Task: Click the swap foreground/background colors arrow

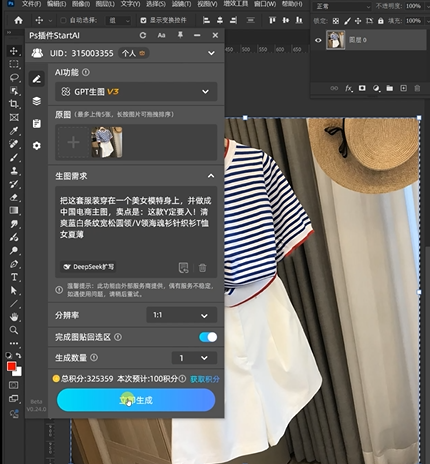Action: coord(19,356)
